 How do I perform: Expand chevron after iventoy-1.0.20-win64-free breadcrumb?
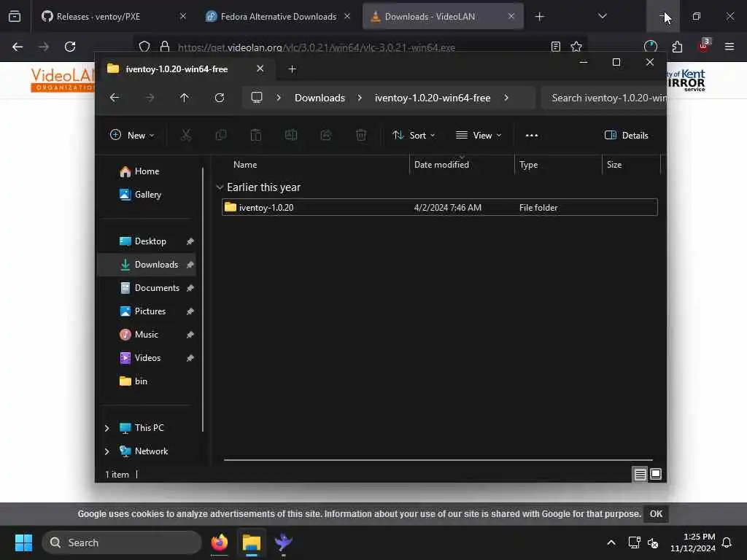[x=506, y=98]
